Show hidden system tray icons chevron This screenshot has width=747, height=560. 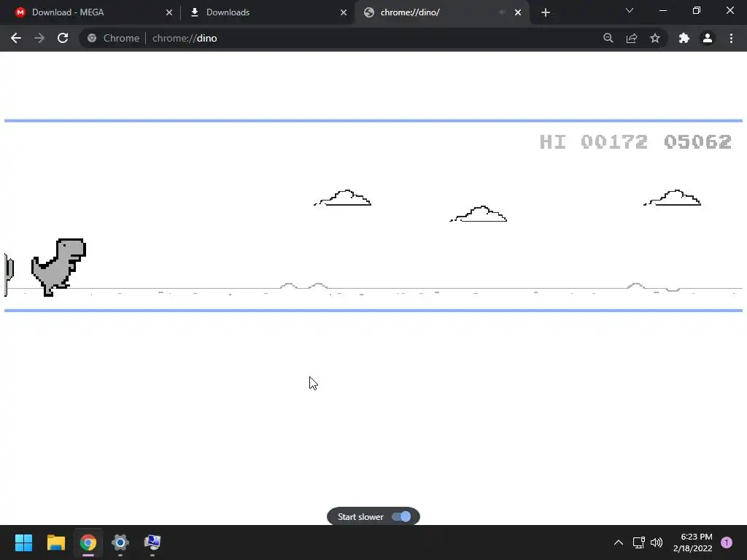coord(619,542)
